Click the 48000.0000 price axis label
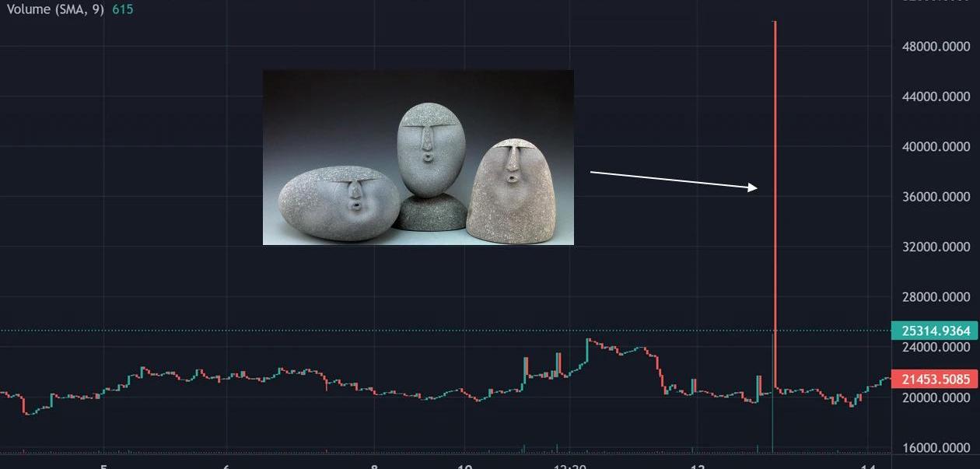 coord(936,47)
